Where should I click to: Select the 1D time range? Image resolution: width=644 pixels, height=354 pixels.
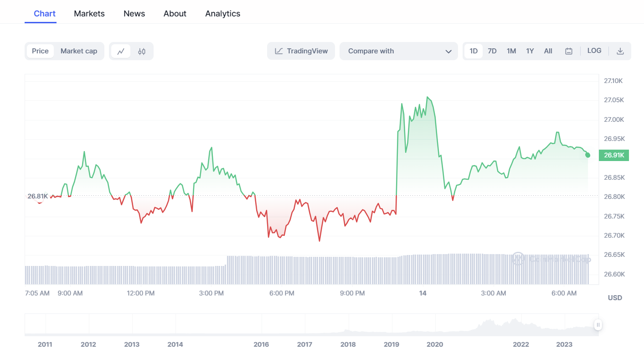[x=474, y=51]
